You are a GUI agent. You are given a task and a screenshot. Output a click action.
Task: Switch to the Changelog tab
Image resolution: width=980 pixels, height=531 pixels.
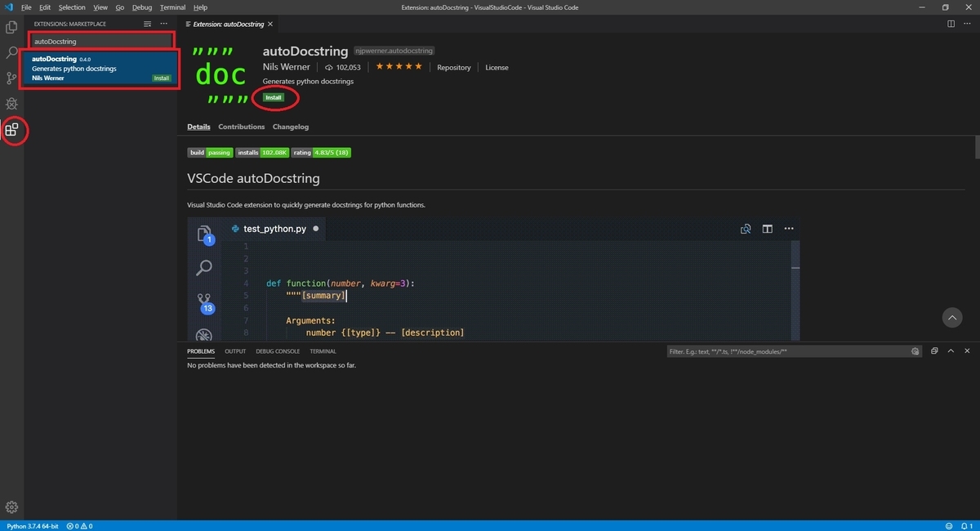click(x=291, y=127)
